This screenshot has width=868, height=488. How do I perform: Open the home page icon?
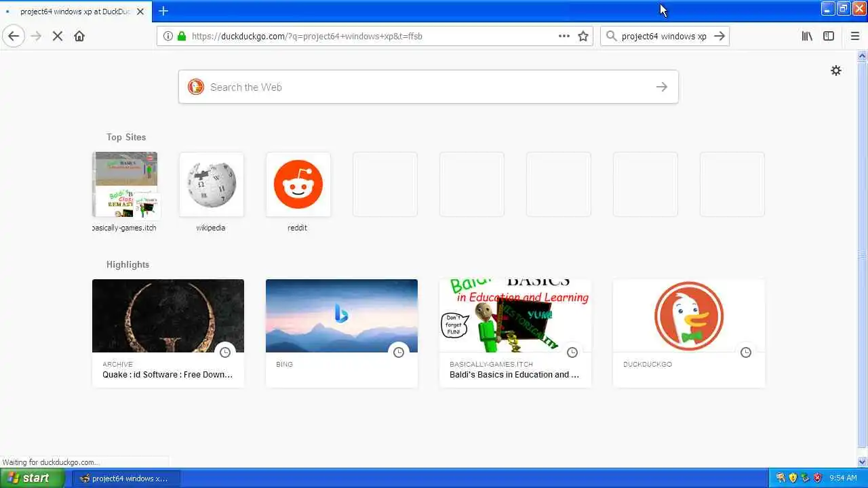(79, 36)
